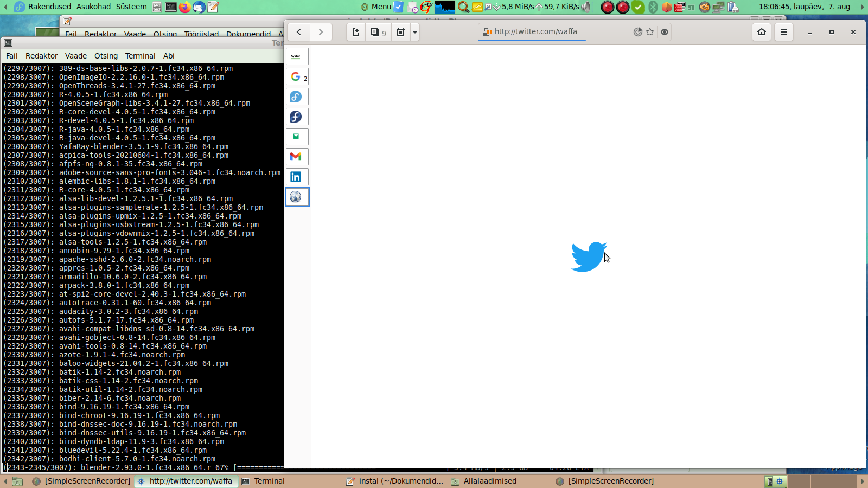Viewport: 868px width, 488px height.
Task: Launch Thunderbird from the top panel
Action: pos(199,7)
